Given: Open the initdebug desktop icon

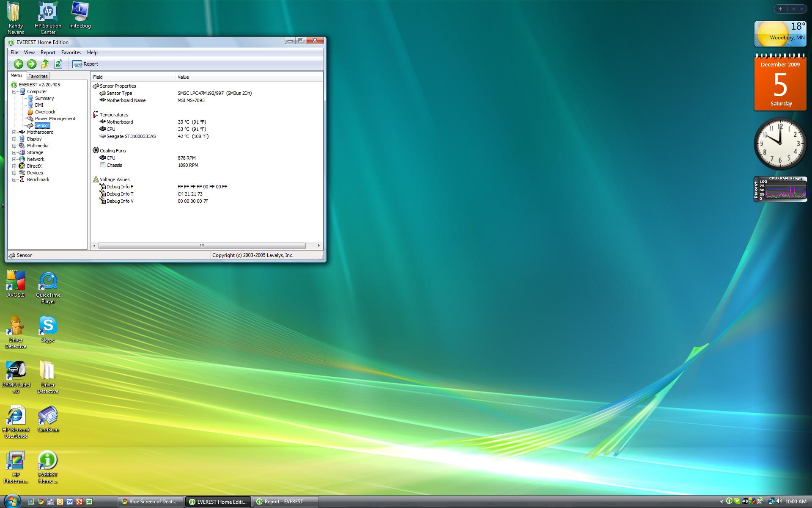Looking at the screenshot, I should click(80, 15).
